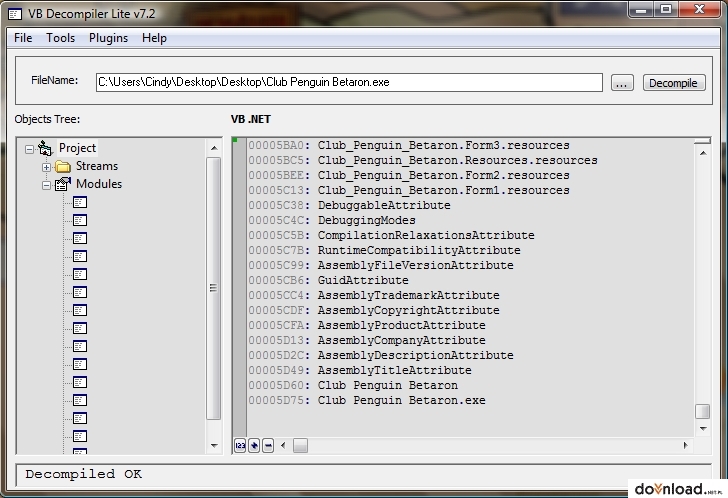Select the AssemblyDescriptionAttribute line
Screen dimensions: 728x498
point(381,355)
